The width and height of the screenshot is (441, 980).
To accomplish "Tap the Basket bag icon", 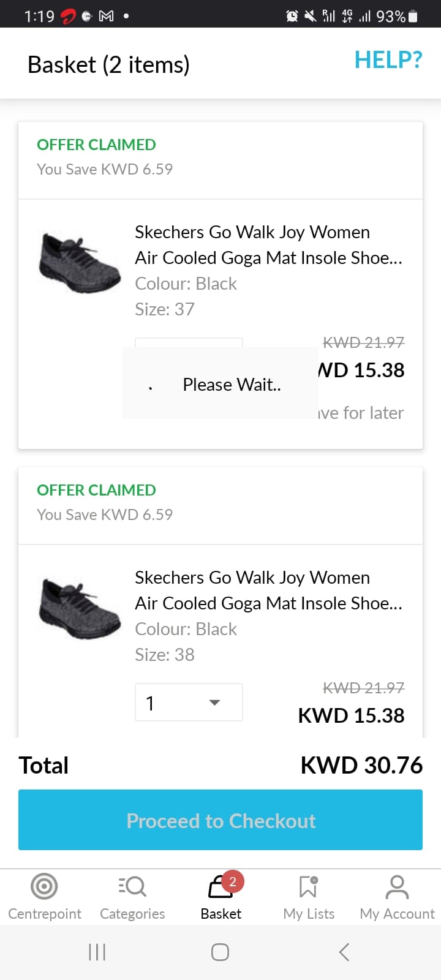I will pyautogui.click(x=219, y=888).
